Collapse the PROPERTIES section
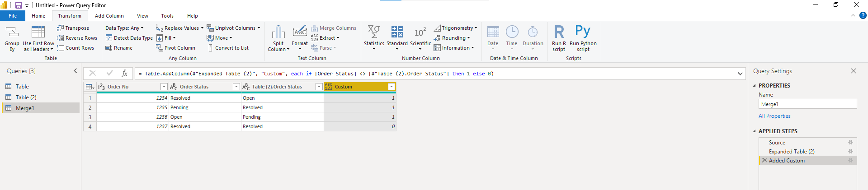Viewport: 868px width, 190px height. (x=754, y=85)
